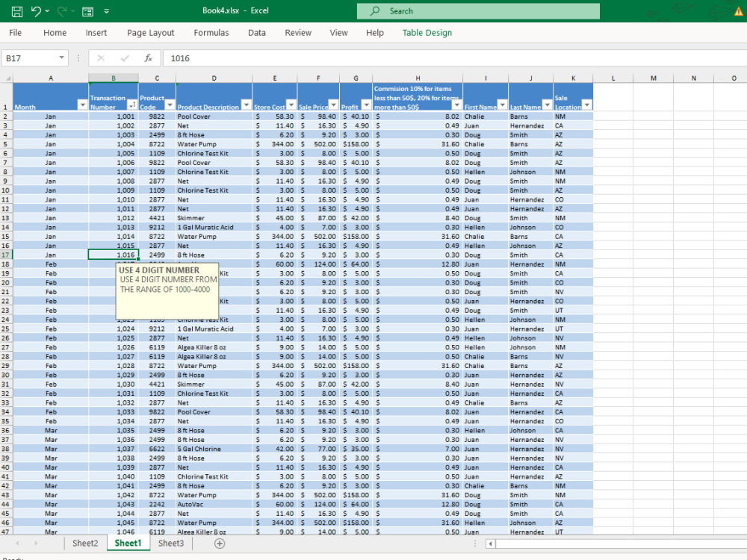Open the Commission column filter dropdown
The width and height of the screenshot is (747, 560).
click(x=457, y=105)
